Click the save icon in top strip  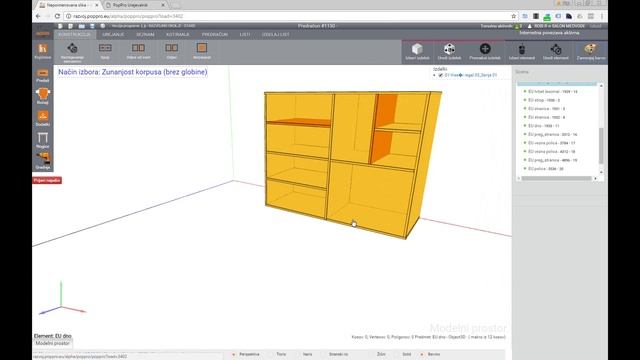click(x=92, y=26)
